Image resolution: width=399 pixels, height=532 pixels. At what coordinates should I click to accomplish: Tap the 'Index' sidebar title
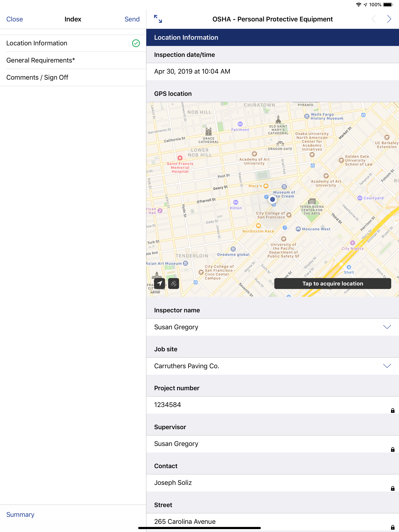pyautogui.click(x=73, y=19)
